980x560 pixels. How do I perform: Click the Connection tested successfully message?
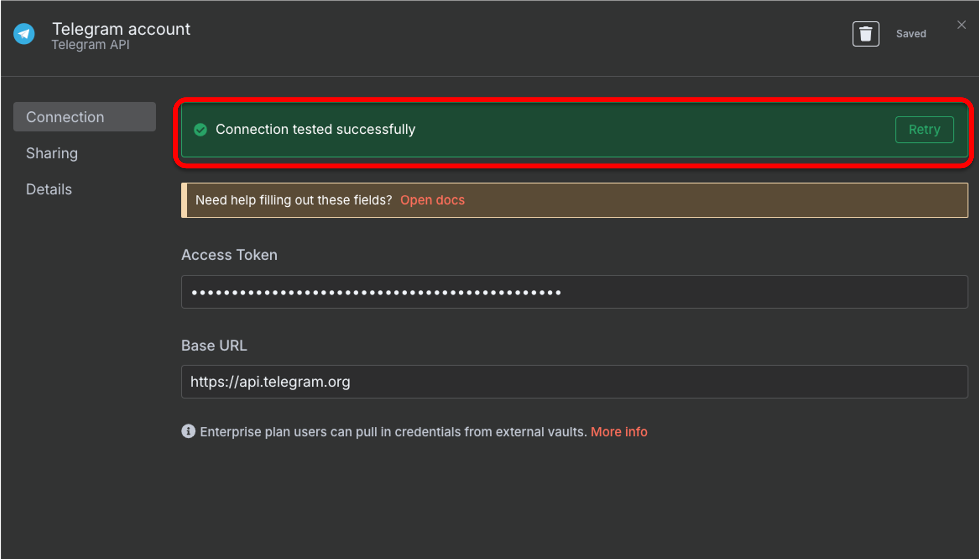[315, 130]
